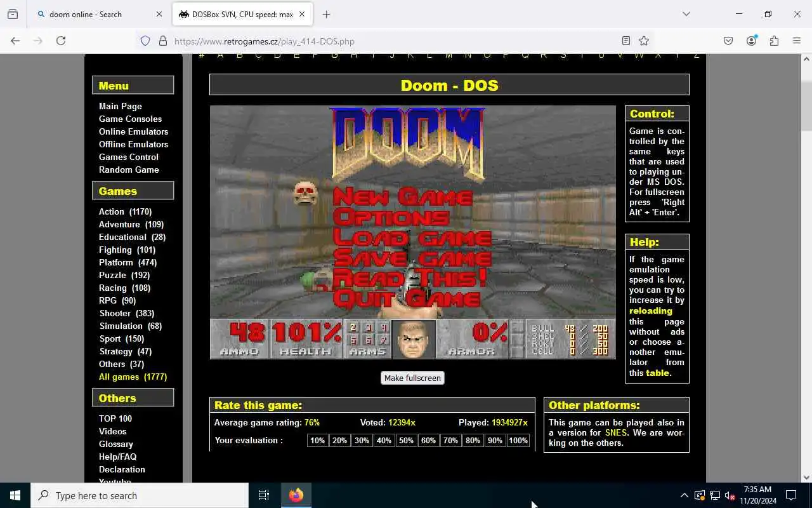Click the Random Game link
The image size is (812, 508).
[129, 170]
